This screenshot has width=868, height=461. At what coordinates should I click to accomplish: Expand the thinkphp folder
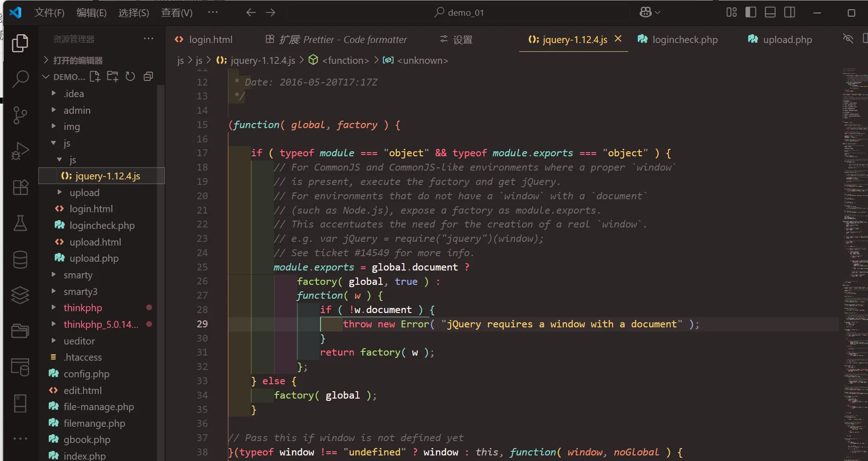tap(83, 308)
